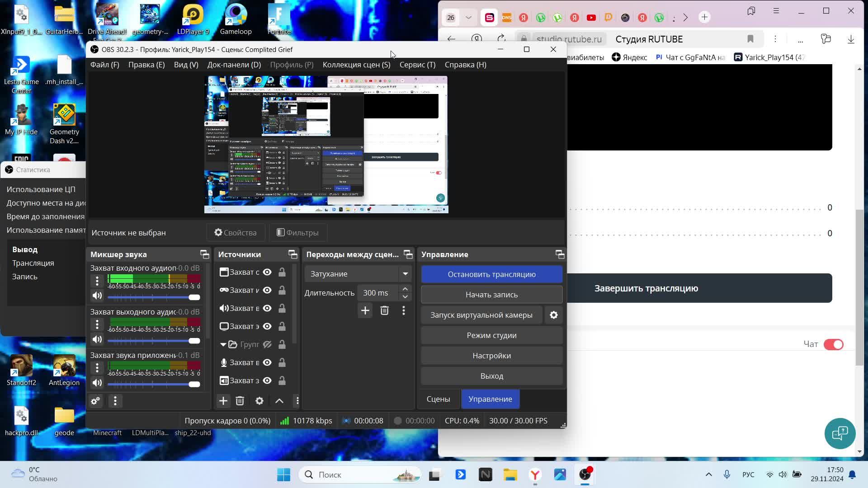Add a new source with plus icon
868x488 pixels.
click(x=223, y=401)
